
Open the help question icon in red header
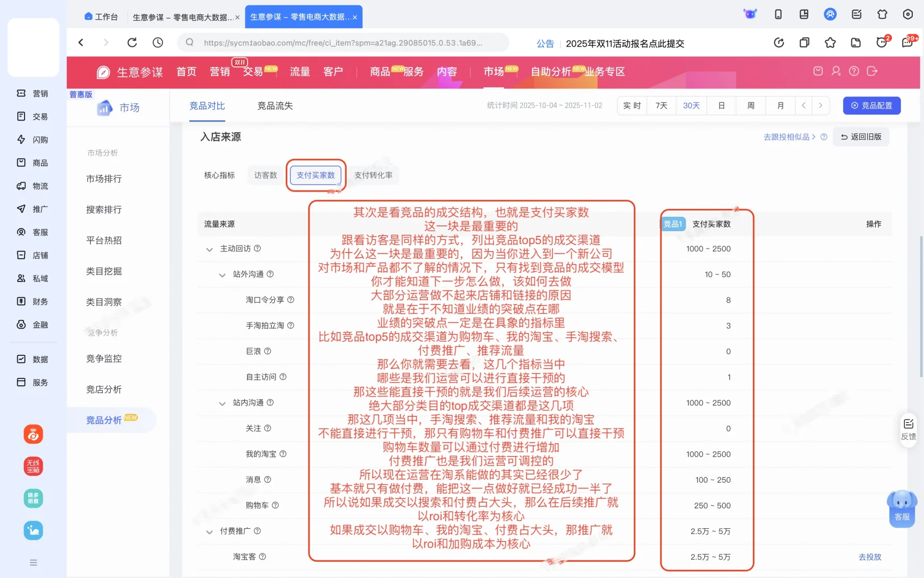point(854,71)
